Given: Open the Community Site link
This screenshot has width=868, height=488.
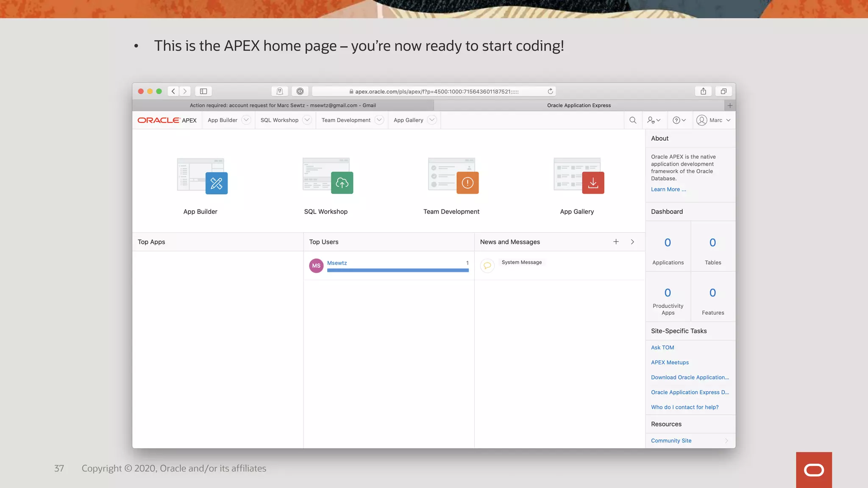Looking at the screenshot, I should pyautogui.click(x=671, y=441).
